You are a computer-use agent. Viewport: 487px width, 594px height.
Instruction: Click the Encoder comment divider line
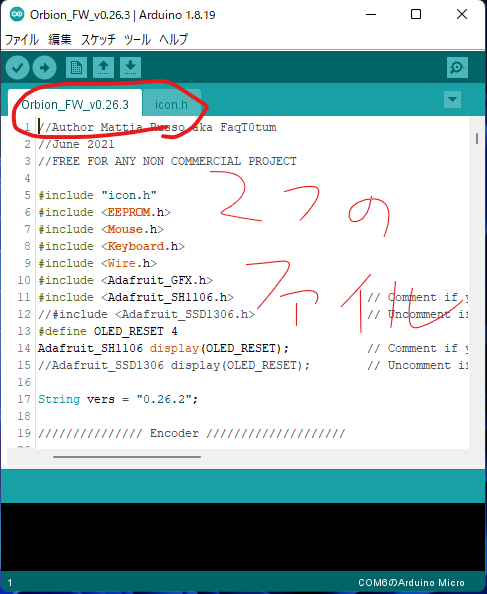coord(192,433)
